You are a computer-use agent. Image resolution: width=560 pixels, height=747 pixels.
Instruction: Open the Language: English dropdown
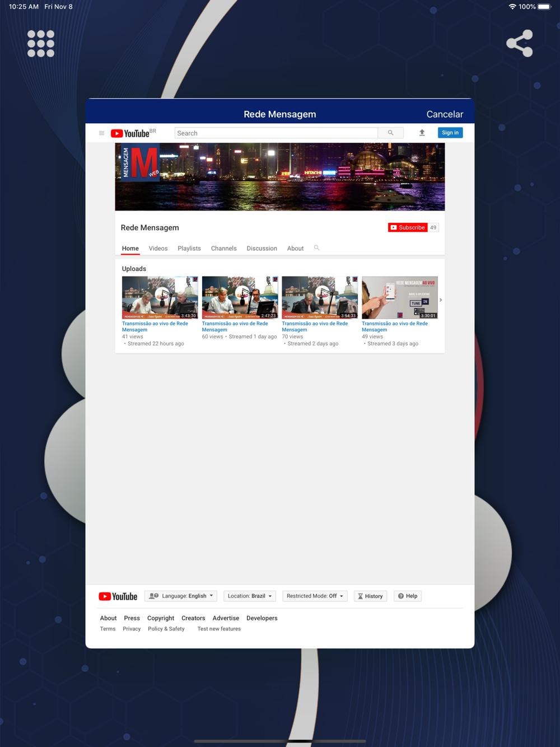pos(180,596)
